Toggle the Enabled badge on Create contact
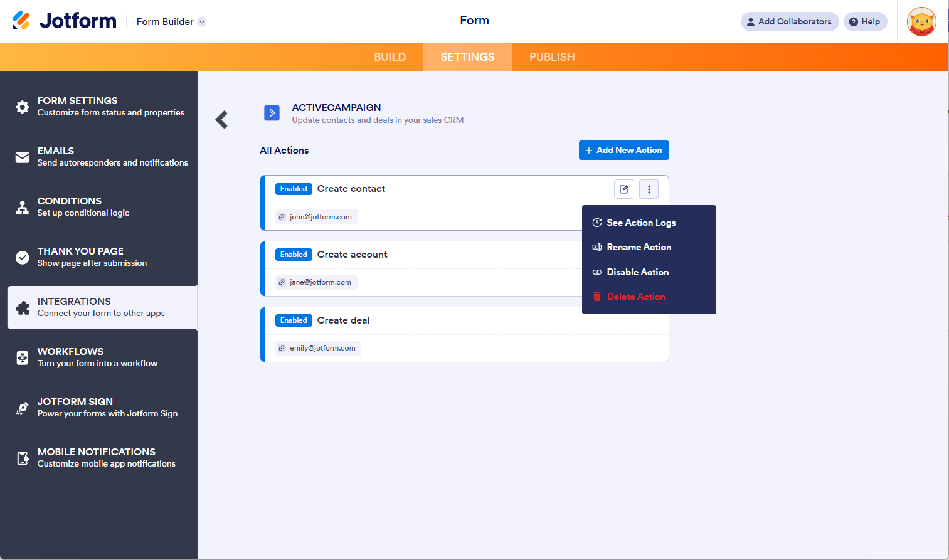The height and width of the screenshot is (560, 949). tap(294, 189)
